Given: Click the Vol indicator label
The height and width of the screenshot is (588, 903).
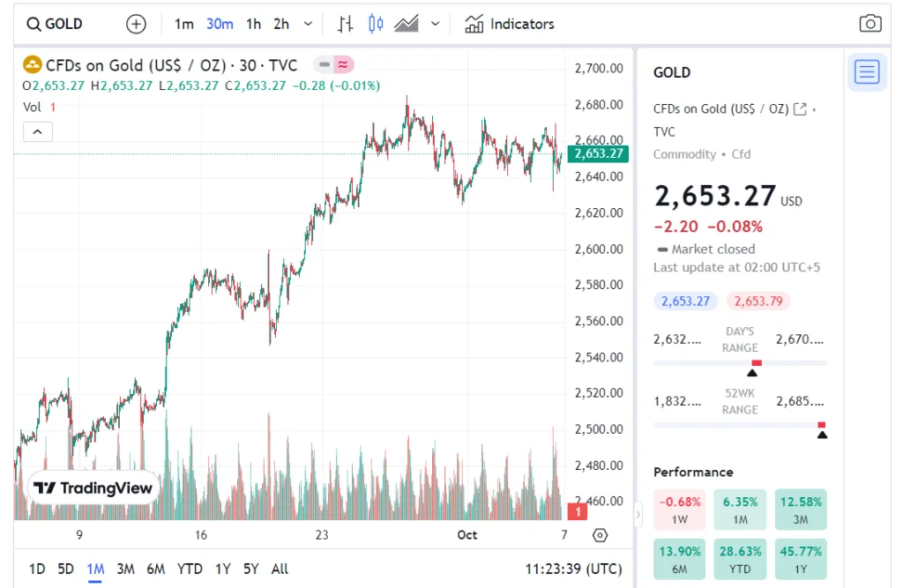Looking at the screenshot, I should click(33, 108).
